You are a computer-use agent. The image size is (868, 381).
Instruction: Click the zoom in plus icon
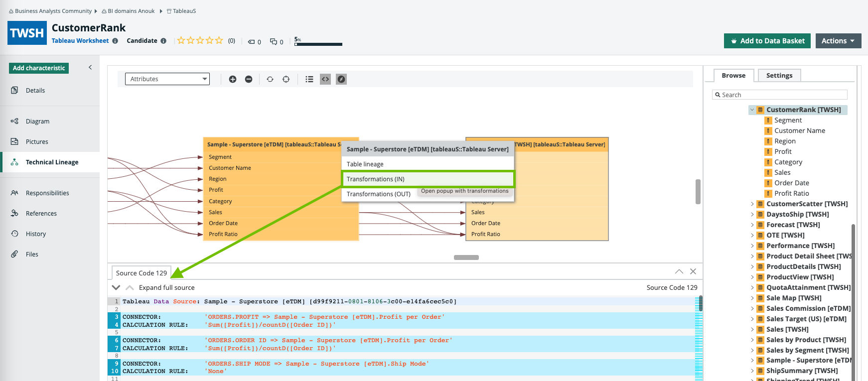point(233,79)
